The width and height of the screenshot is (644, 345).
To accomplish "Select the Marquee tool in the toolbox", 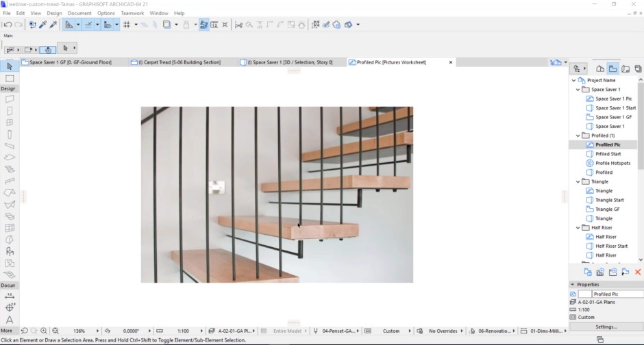I will point(10,78).
